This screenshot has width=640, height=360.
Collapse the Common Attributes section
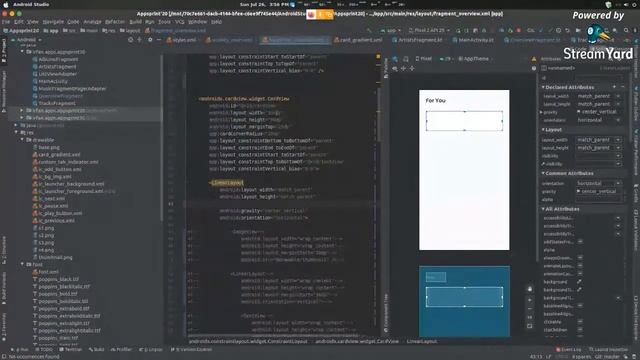pyautogui.click(x=543, y=173)
